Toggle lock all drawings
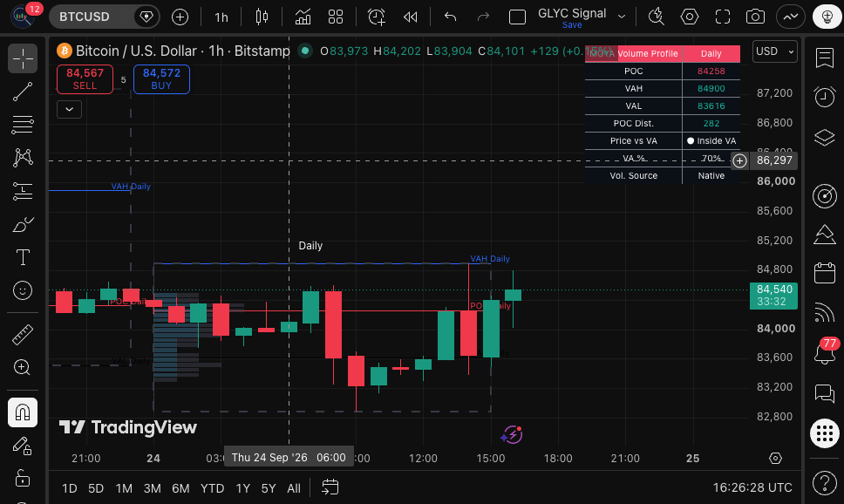844x504 pixels. tap(23, 478)
